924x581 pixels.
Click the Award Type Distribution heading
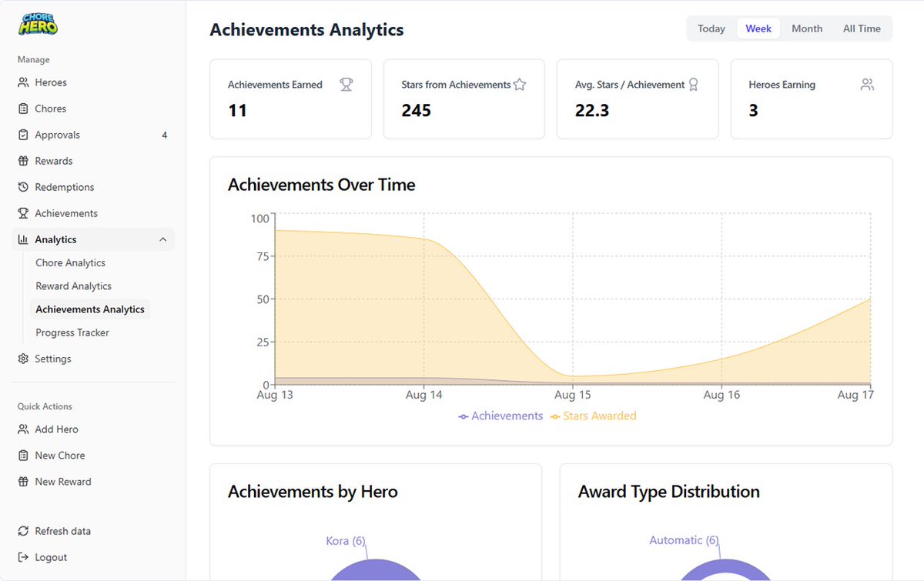[x=669, y=492]
